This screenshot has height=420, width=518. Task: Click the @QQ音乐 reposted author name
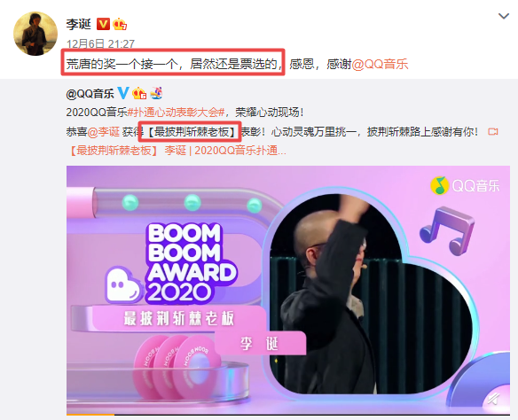90,94
